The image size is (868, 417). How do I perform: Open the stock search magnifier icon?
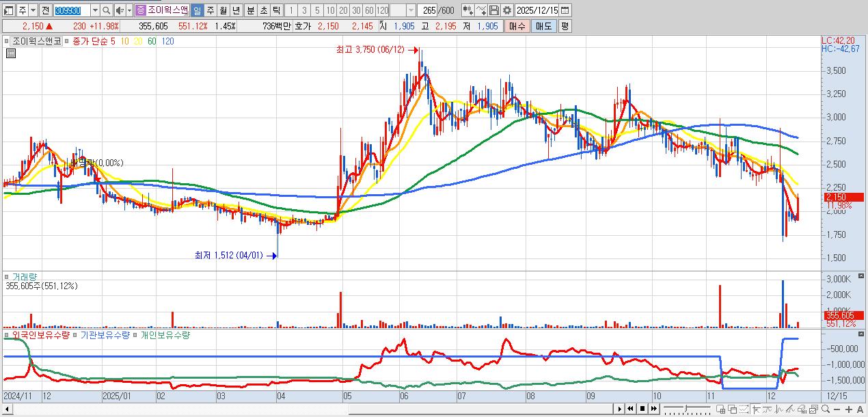click(x=106, y=10)
